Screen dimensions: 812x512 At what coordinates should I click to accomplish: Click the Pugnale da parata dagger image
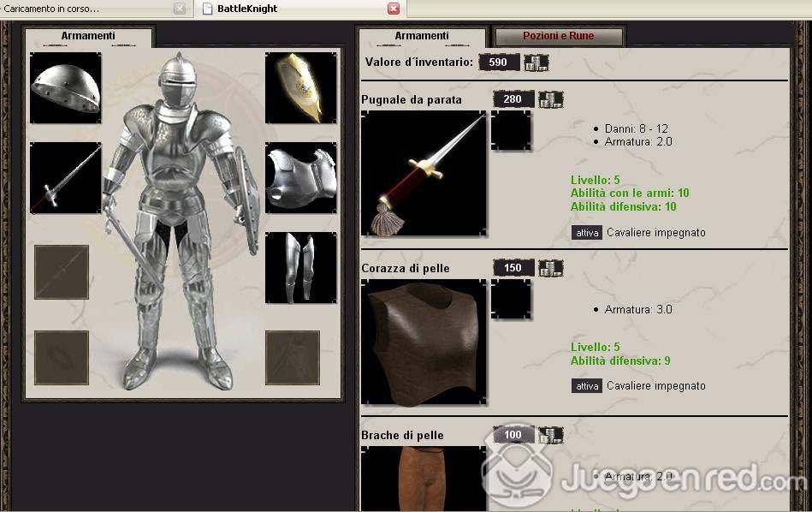click(424, 174)
